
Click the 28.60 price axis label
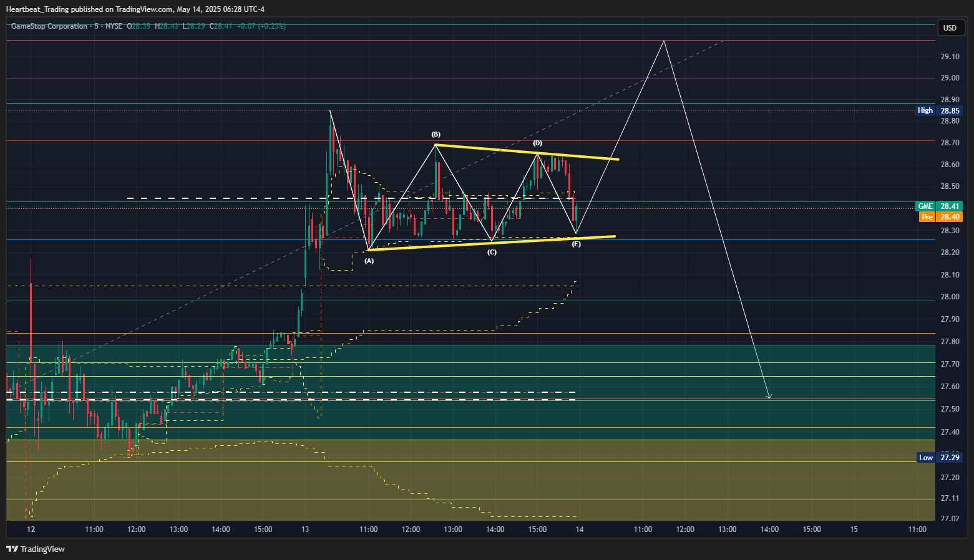[x=950, y=165]
